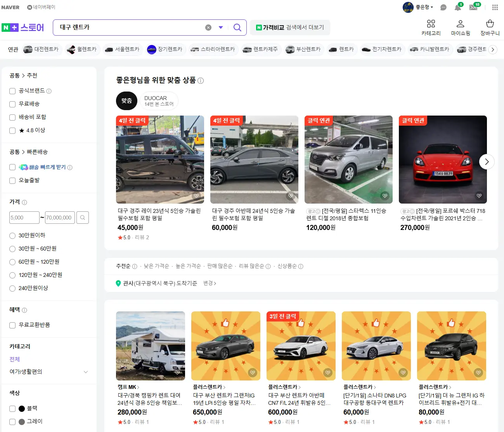
Task: Open the 카테고리 icon
Action: [431, 28]
